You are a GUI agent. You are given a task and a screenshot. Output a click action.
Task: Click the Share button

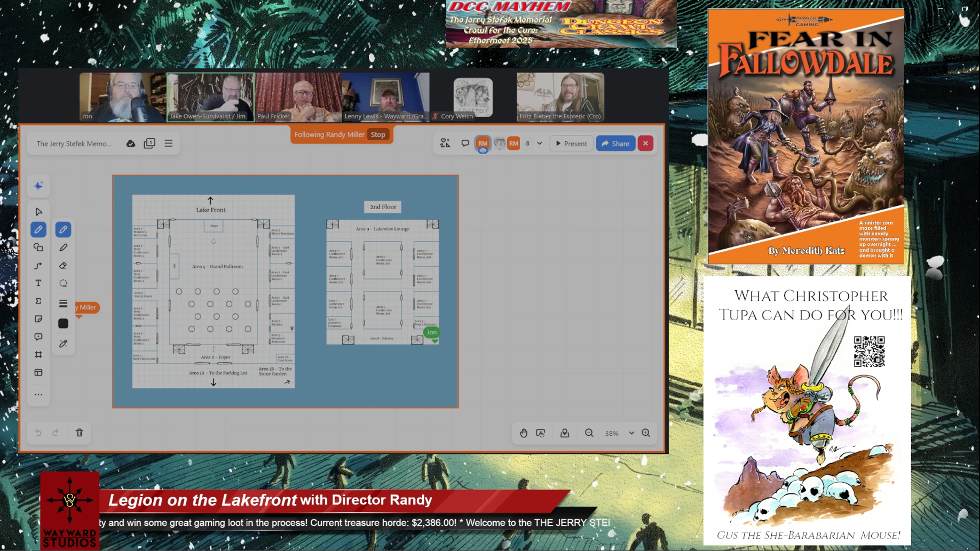615,143
